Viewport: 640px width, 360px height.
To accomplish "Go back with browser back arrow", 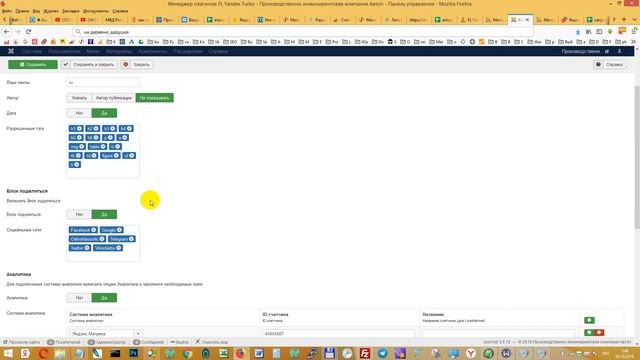I will coord(7,31).
